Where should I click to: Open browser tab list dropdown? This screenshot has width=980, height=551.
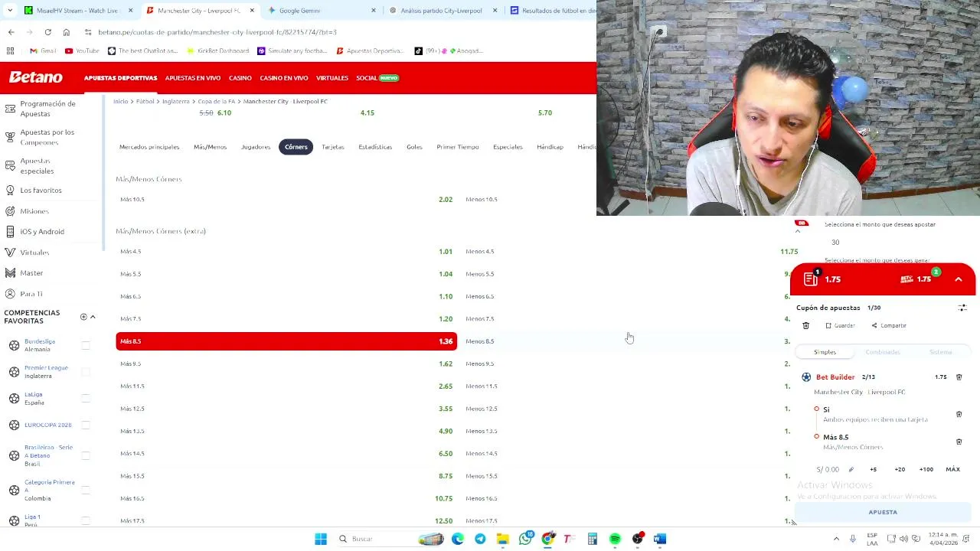(10, 11)
